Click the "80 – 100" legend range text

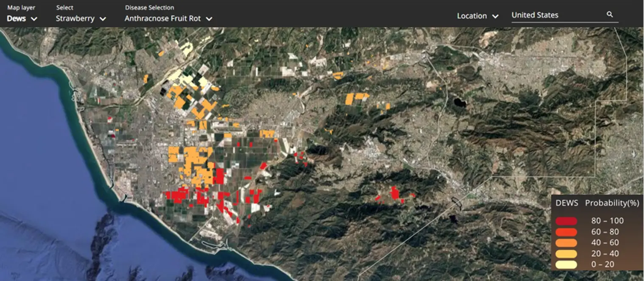[607, 221]
